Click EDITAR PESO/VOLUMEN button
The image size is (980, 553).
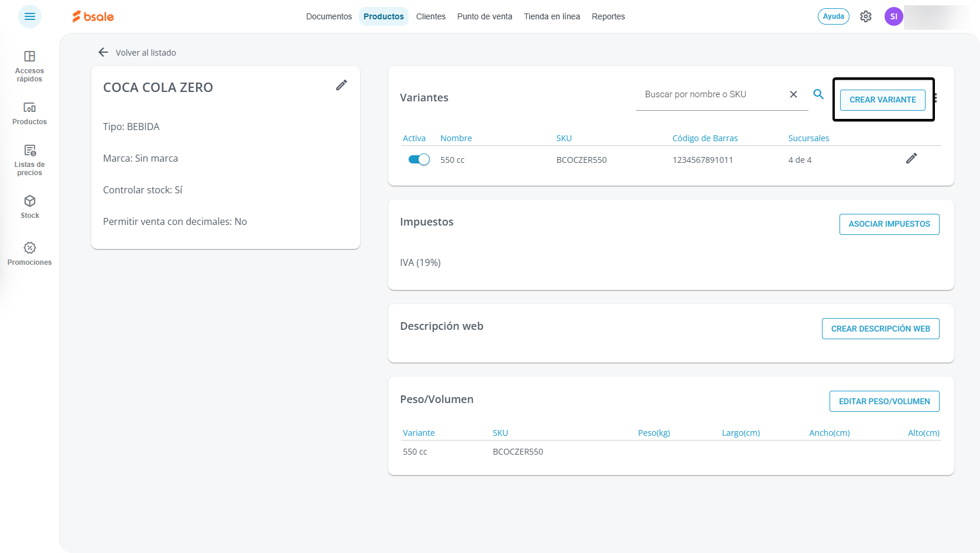[x=884, y=401]
